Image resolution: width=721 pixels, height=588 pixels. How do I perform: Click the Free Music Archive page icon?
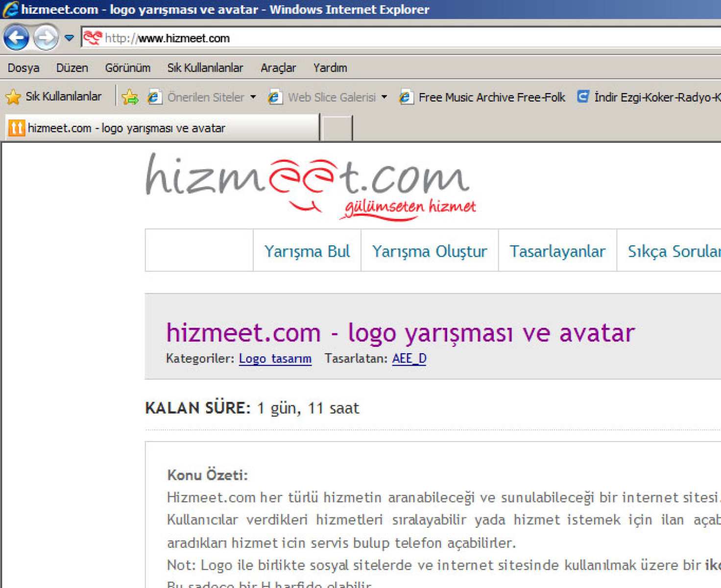tap(406, 97)
